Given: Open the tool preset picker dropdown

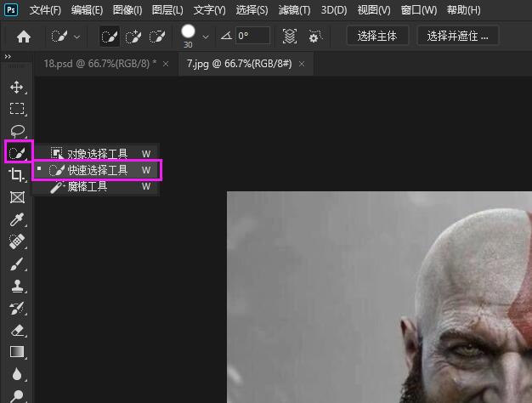Looking at the screenshot, I should pyautogui.click(x=77, y=37).
